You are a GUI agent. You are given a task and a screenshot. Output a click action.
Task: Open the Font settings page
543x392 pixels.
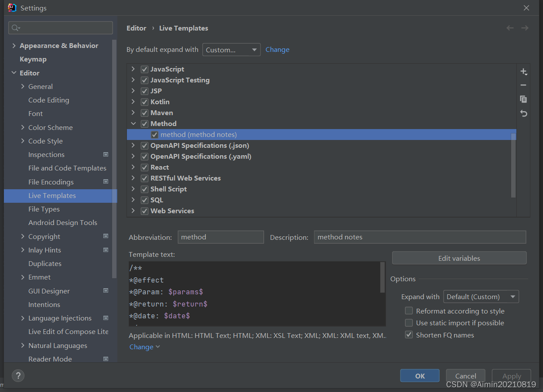tap(35, 114)
